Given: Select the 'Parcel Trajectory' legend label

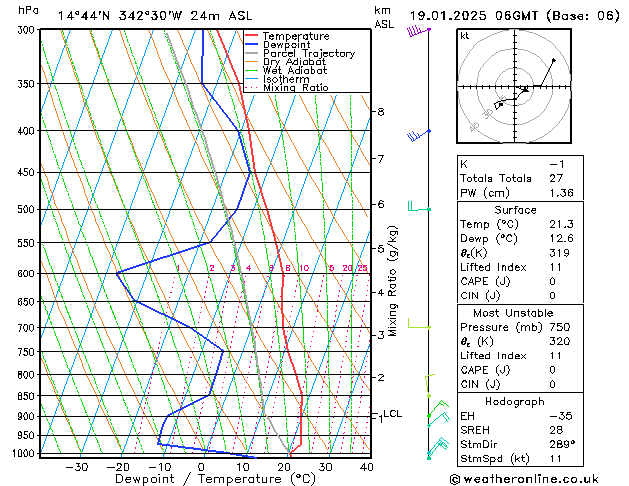Looking at the screenshot, I should point(308,53).
